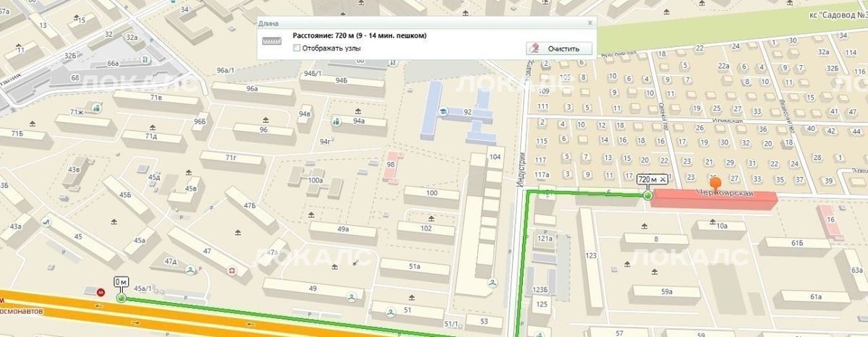Enable the Отображать узлы checkbox
The height and width of the screenshot is (337, 868).
click(297, 48)
